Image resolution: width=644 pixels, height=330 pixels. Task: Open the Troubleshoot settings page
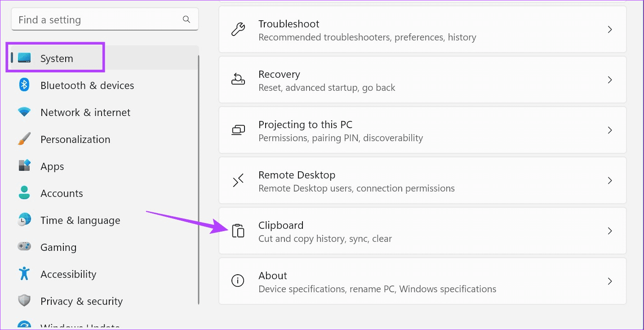tap(422, 30)
